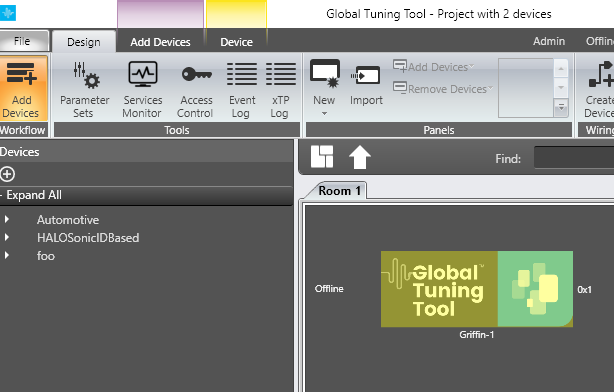Screen dimensions: 614x392
Task: Click the Automotive label in device tree
Action: tap(68, 220)
